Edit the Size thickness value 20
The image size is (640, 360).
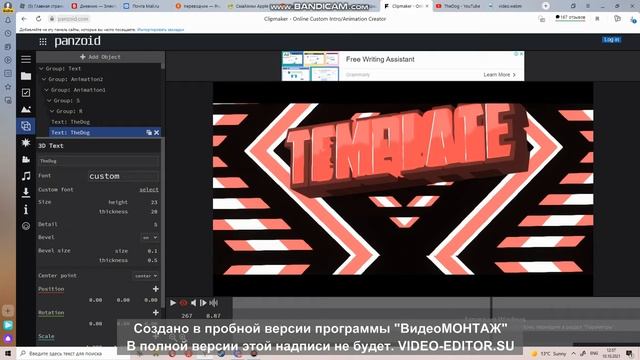(x=154, y=212)
